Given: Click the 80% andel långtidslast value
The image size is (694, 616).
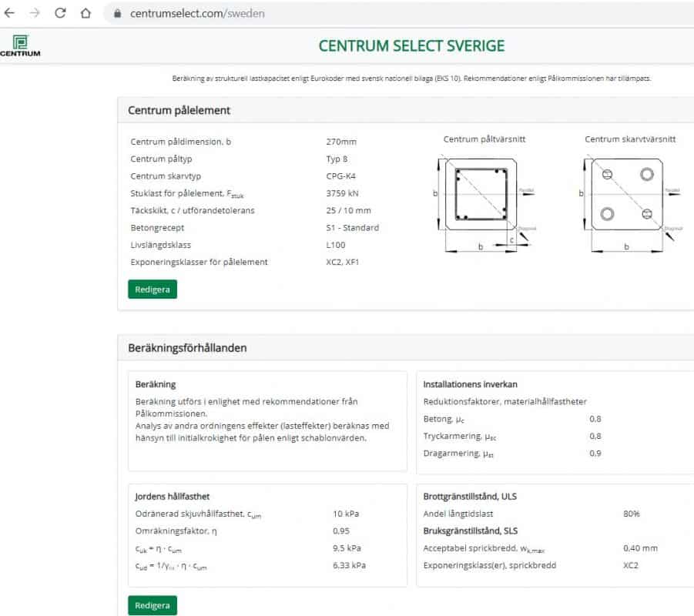Looking at the screenshot, I should 631,514.
